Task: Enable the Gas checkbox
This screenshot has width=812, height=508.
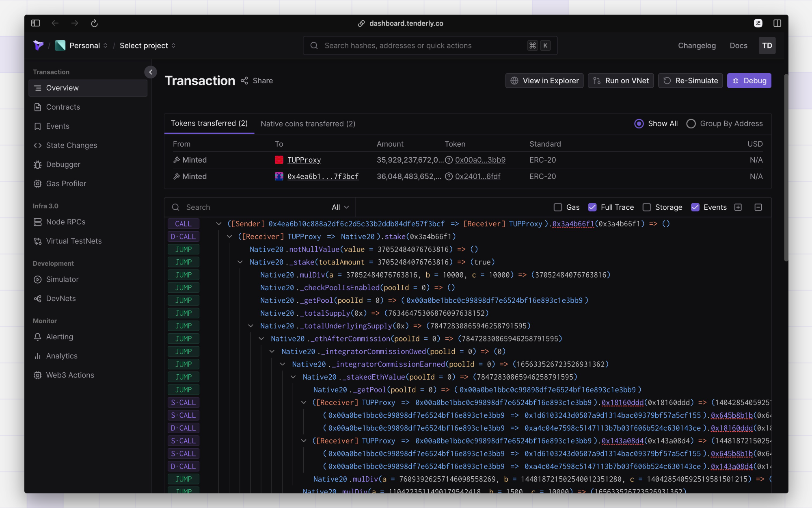Action: (x=557, y=207)
